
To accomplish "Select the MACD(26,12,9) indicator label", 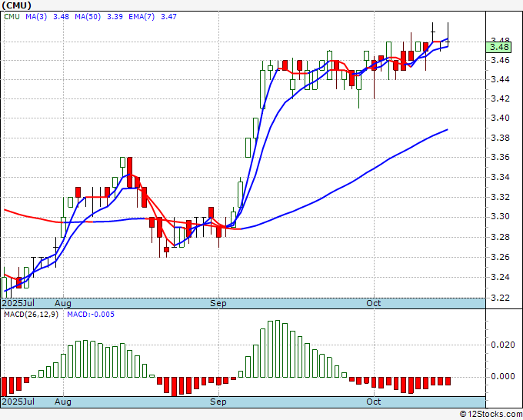I will coord(31,315).
